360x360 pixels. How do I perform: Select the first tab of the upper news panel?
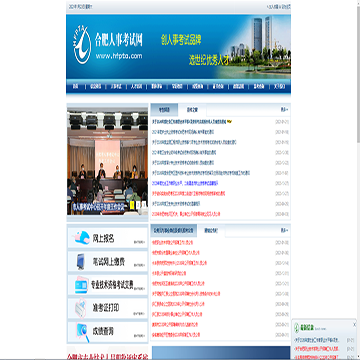pos(164,110)
